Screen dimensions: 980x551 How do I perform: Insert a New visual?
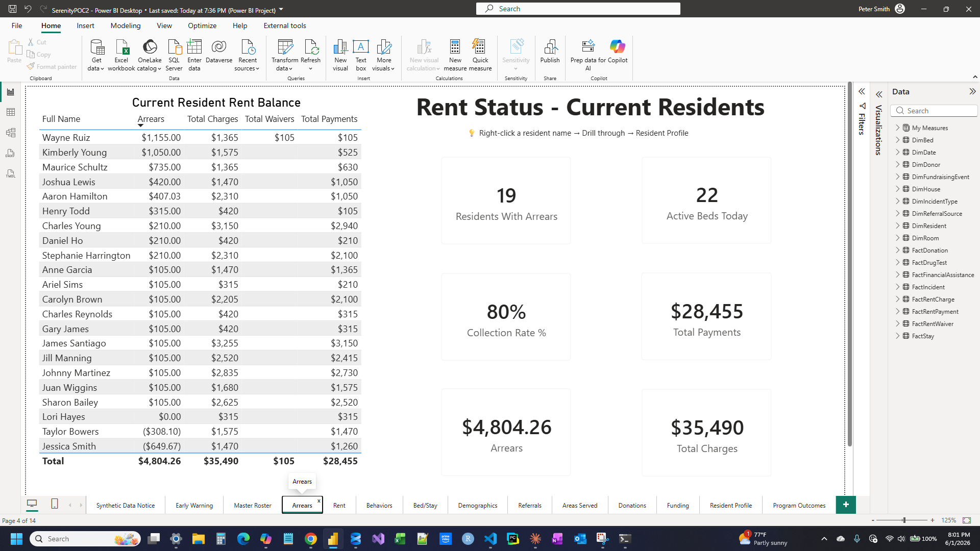click(x=340, y=55)
